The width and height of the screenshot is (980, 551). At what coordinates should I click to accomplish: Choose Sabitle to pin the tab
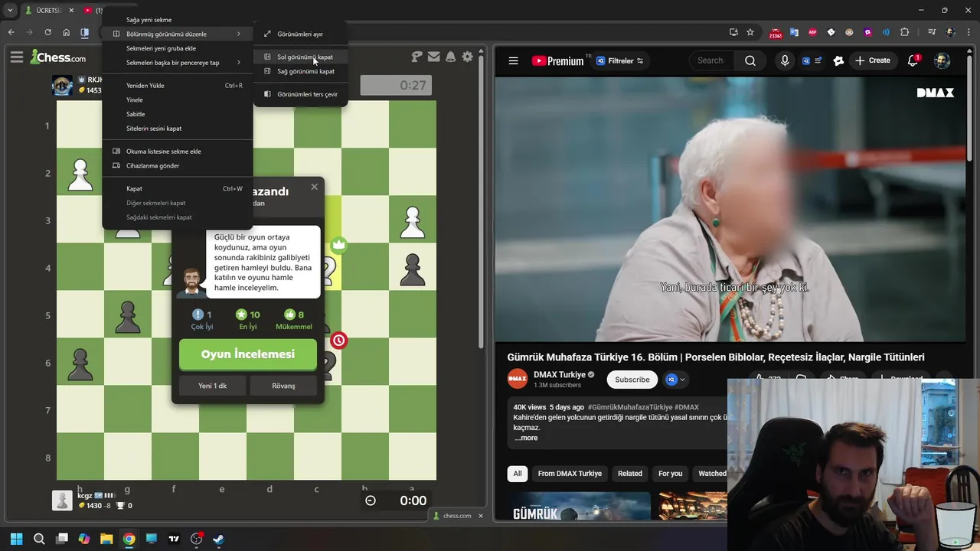coord(178,114)
